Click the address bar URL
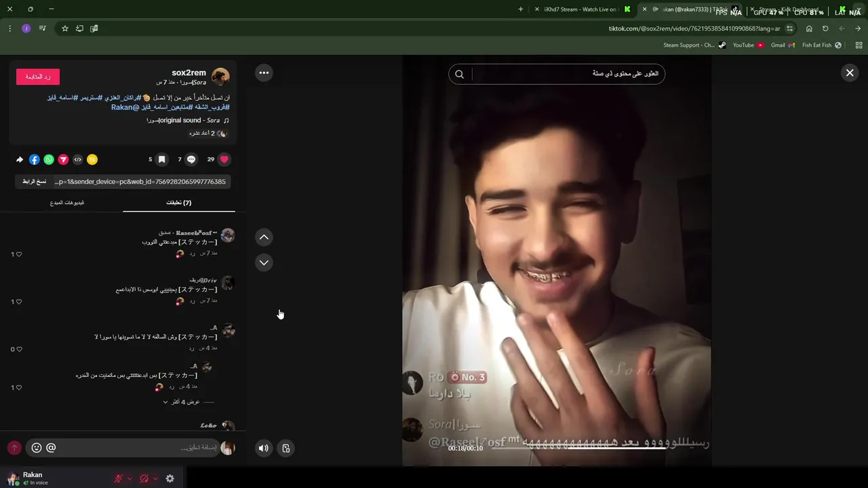Screen dimensions: 868x488 point(694,28)
